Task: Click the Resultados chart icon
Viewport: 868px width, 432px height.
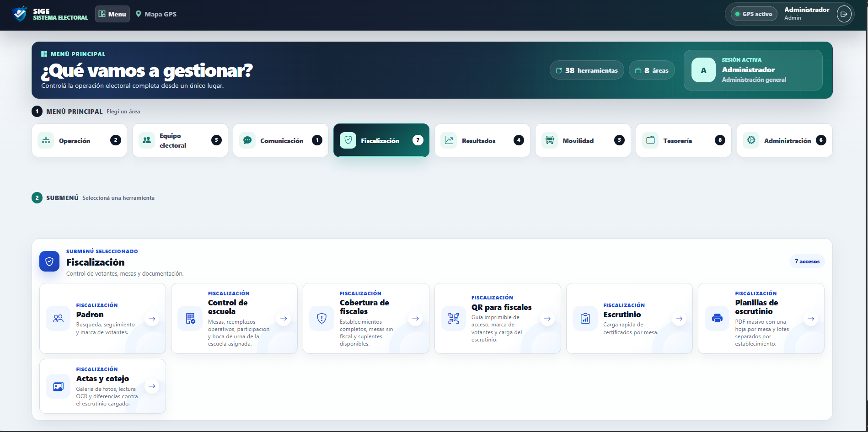Action: [449, 140]
